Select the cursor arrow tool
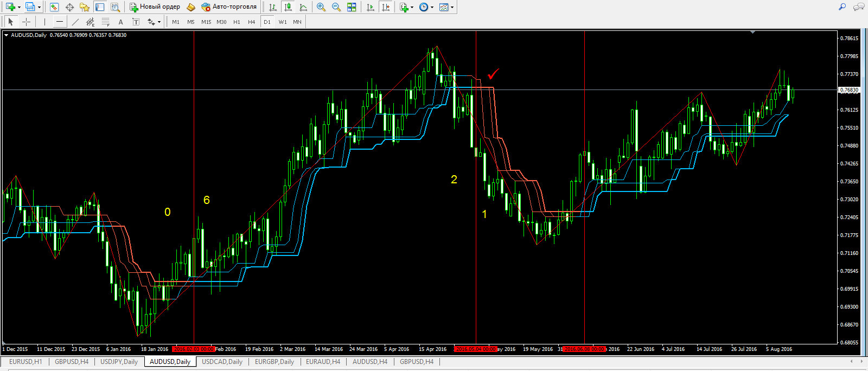 (11, 22)
